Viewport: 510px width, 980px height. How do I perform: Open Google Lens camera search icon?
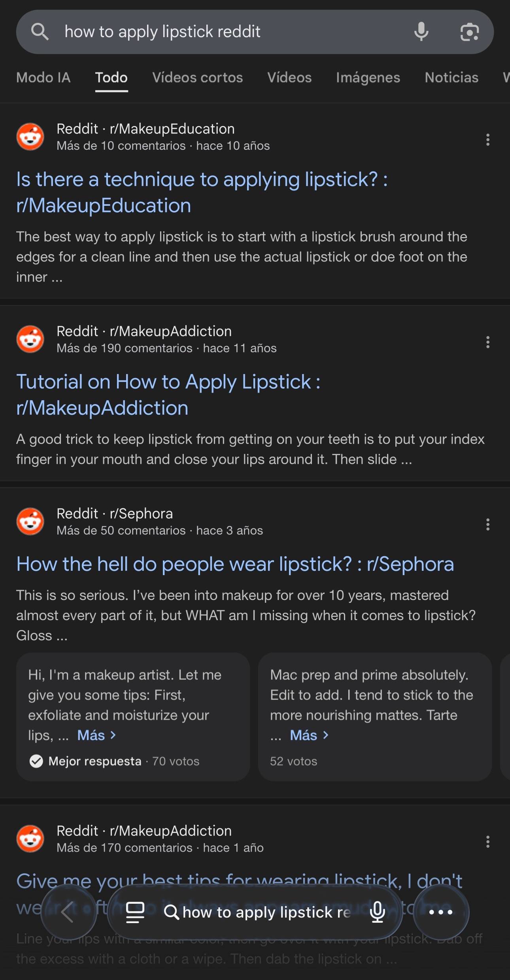pyautogui.click(x=469, y=32)
